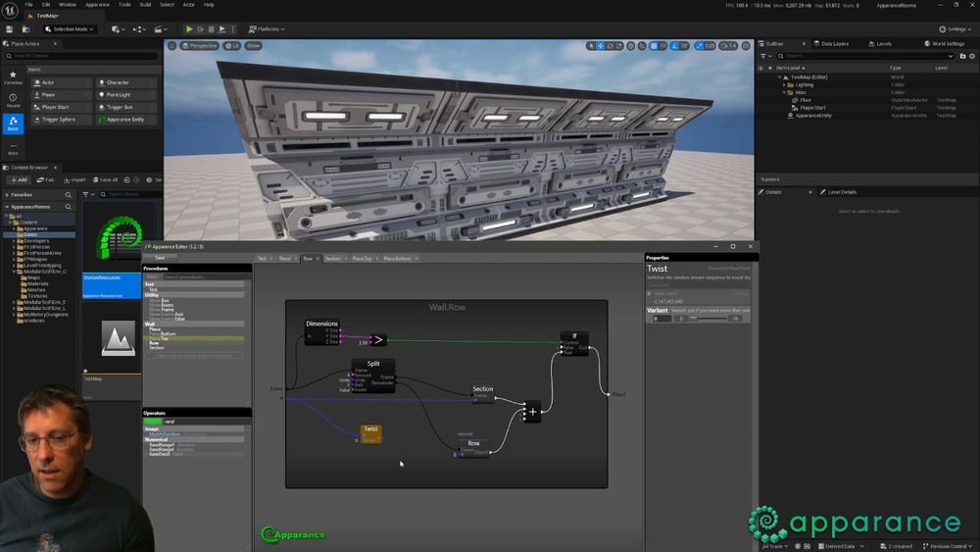Toggle the world/local coordinate globe icon
The image size is (980, 552).
tap(631, 46)
